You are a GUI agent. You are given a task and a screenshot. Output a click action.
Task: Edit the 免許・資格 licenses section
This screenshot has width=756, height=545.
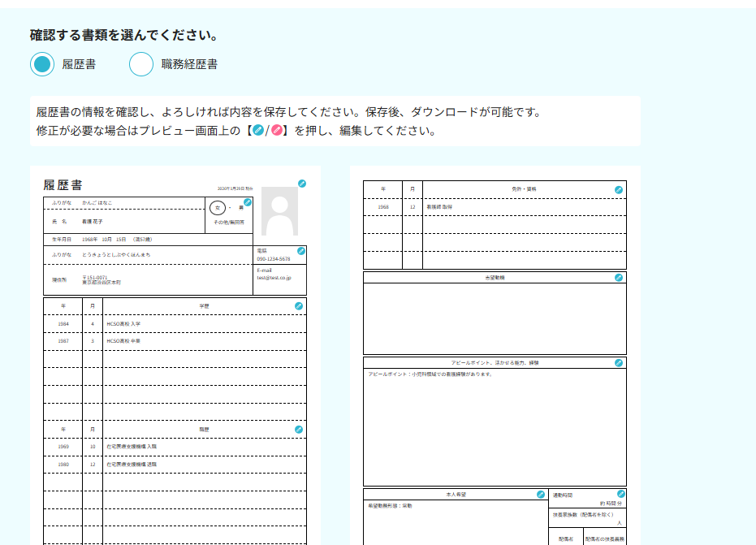click(x=619, y=189)
